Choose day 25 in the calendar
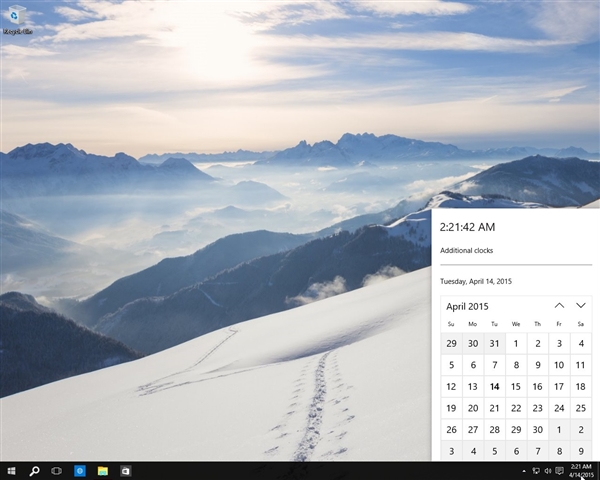Screen dimensions: 600x480 click(581, 408)
